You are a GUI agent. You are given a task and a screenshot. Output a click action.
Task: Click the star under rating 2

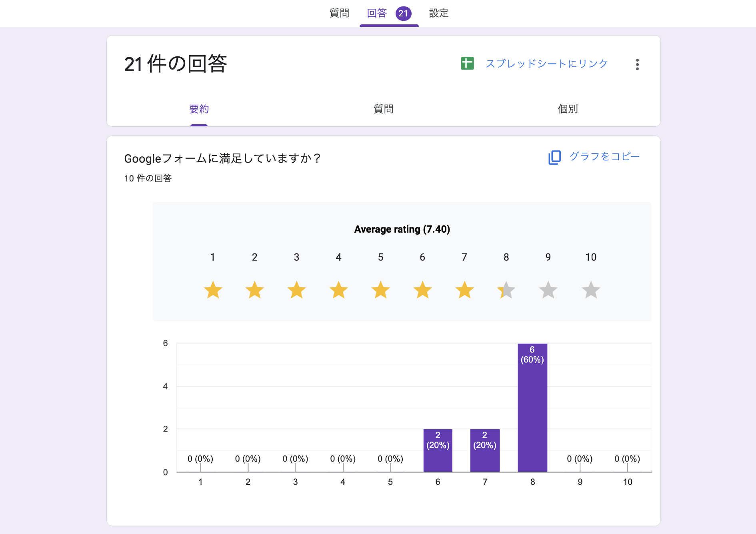255,290
